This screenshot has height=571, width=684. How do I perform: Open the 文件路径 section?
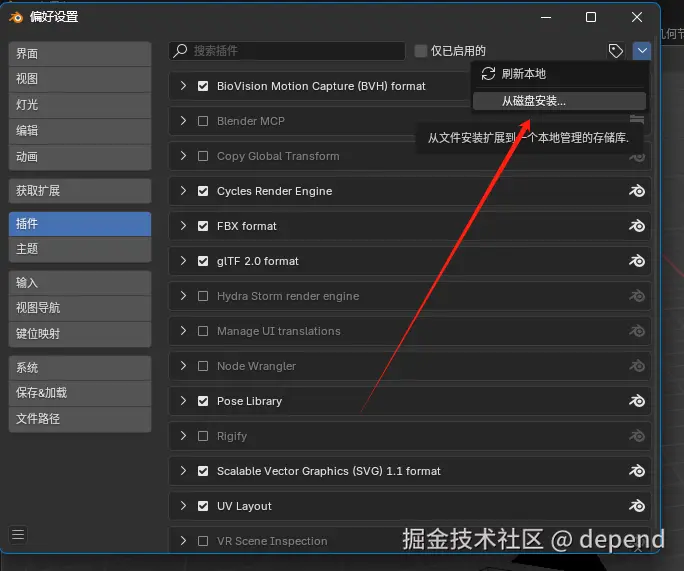(x=80, y=419)
